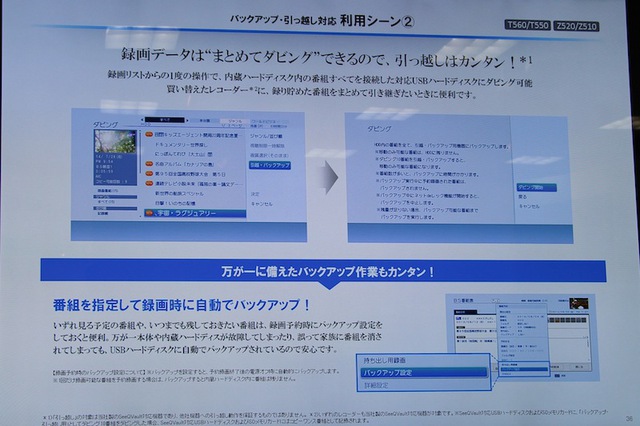Select 持ち出し用録画 in enlarged popup
The width and height of the screenshot is (640, 426).
(384, 360)
